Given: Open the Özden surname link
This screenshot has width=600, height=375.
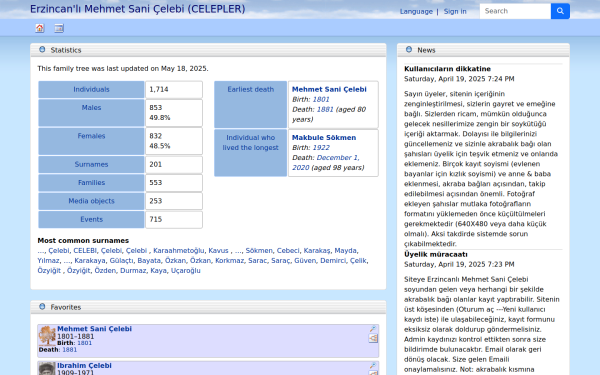Looking at the screenshot, I should coord(105,271).
